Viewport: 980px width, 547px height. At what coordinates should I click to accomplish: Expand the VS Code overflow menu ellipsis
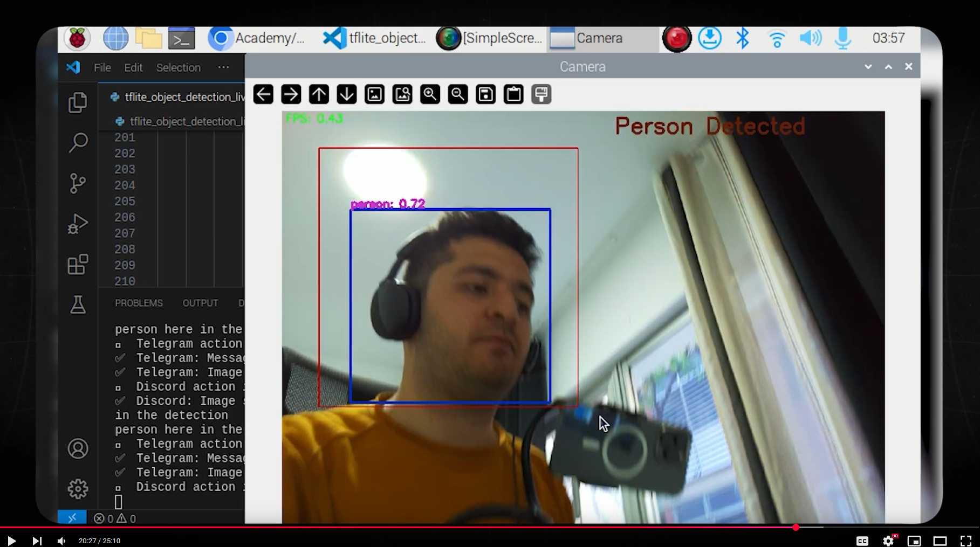pos(223,67)
